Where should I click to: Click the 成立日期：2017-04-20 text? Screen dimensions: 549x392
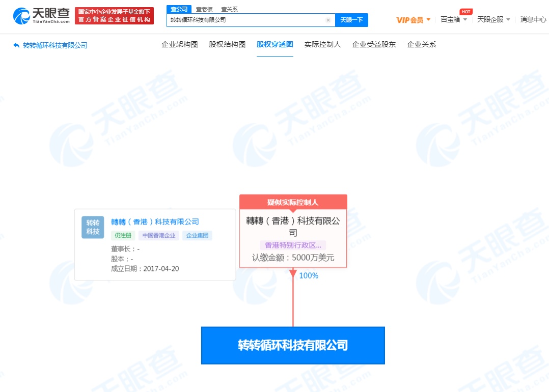[x=145, y=268]
